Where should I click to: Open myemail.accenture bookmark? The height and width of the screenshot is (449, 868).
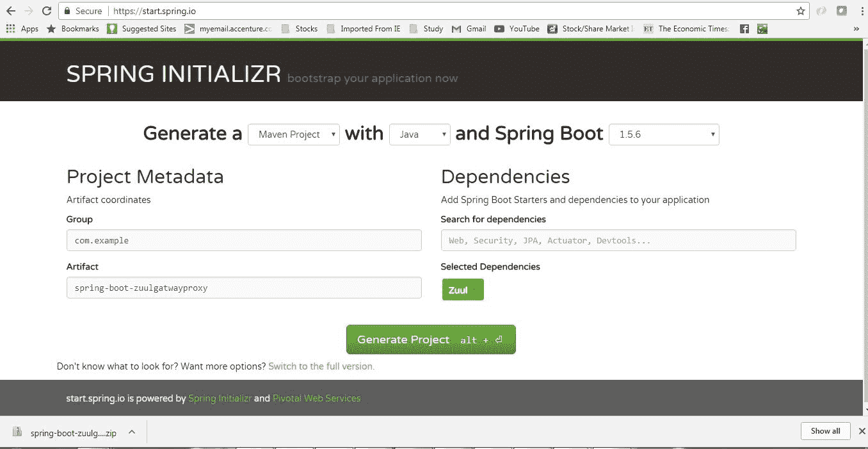click(x=228, y=29)
